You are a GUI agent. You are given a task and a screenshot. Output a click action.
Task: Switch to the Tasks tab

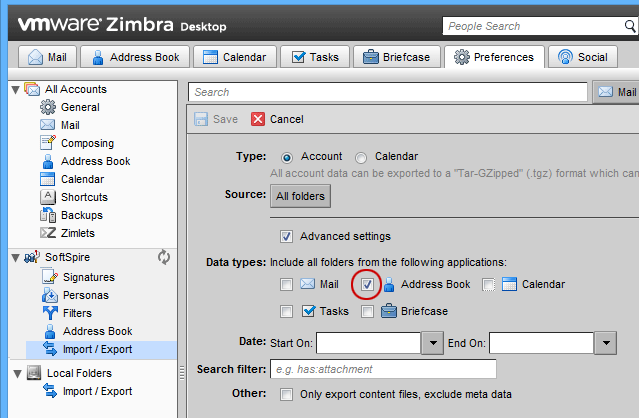[x=315, y=57]
